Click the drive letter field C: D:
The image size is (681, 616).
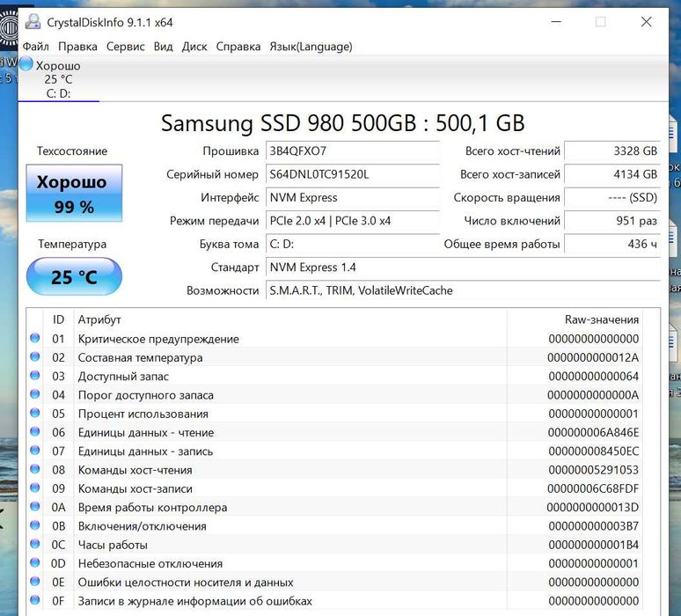coord(353,244)
